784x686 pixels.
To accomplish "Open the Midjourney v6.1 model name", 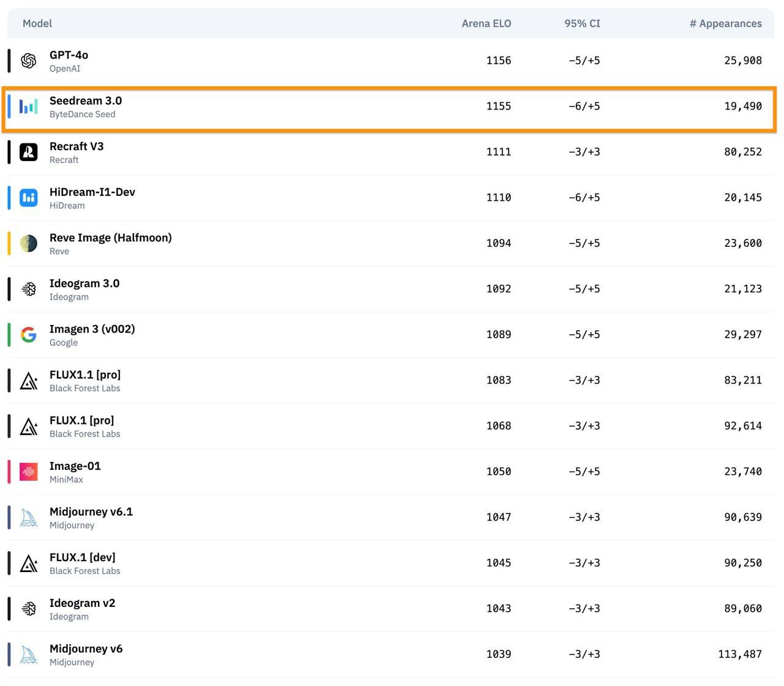I will pyautogui.click(x=91, y=511).
